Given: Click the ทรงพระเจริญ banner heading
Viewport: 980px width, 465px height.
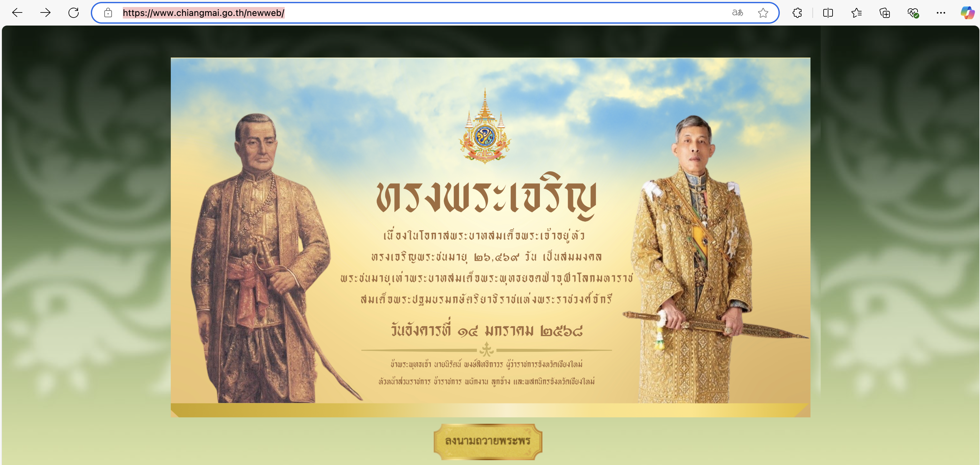Looking at the screenshot, I should point(486,197).
